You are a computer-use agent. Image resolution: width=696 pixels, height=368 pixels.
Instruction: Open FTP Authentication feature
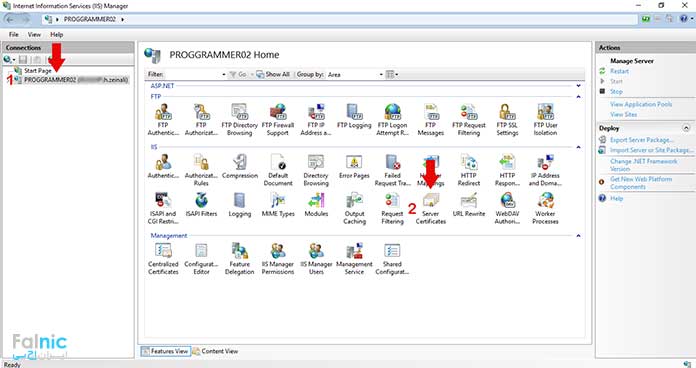(163, 119)
